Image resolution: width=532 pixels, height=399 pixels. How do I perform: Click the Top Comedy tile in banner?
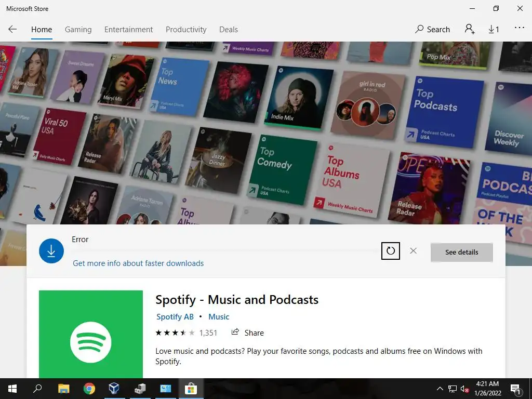coord(282,169)
